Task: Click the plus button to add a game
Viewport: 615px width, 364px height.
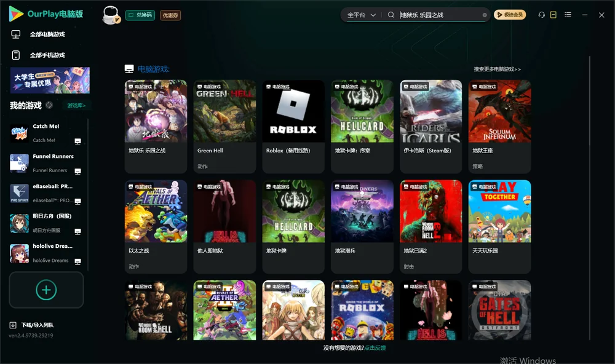Action: click(x=46, y=290)
